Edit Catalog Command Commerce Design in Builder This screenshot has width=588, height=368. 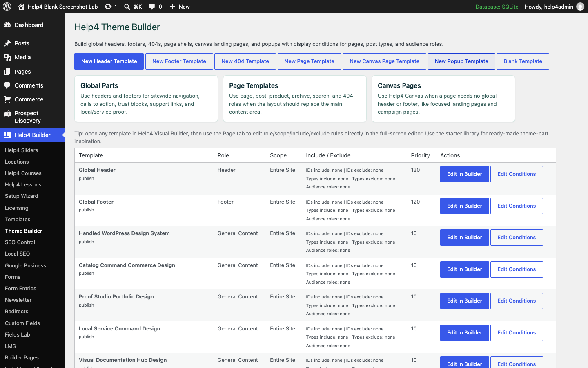[465, 269]
